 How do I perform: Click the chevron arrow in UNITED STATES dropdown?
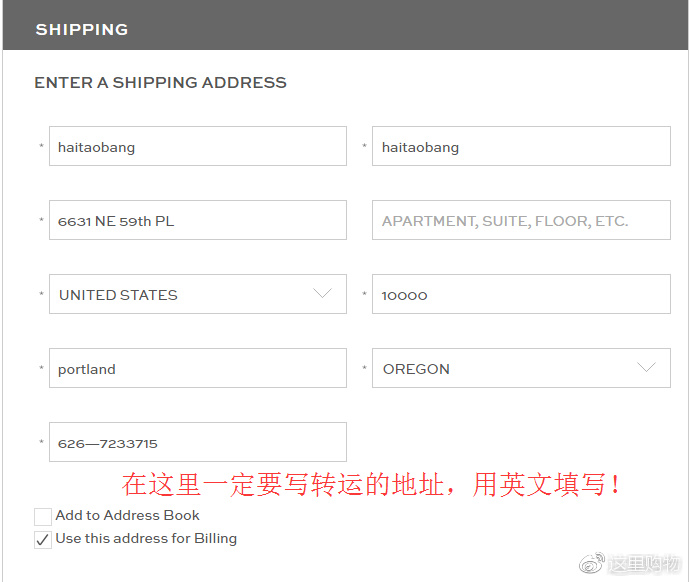point(322,294)
